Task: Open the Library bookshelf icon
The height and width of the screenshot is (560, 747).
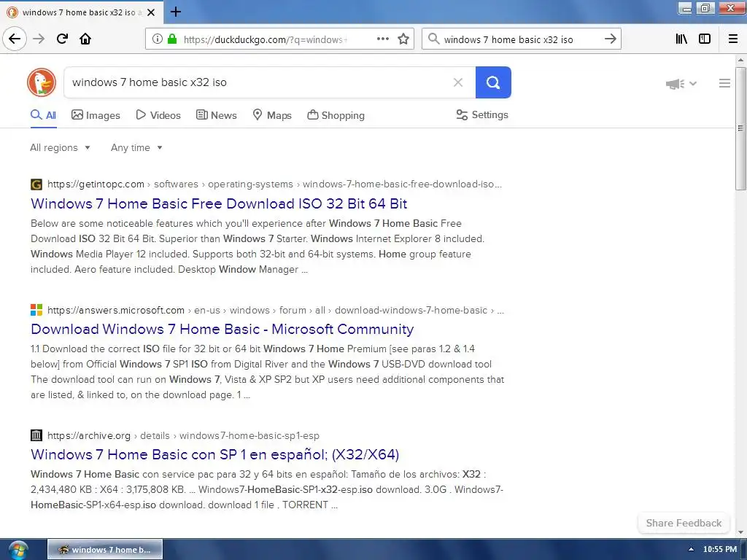Action: [681, 39]
